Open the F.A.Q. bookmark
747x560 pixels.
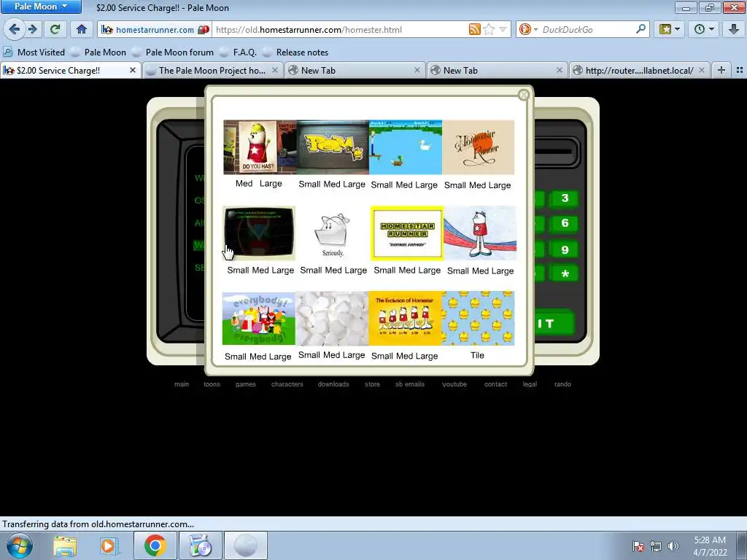(239, 52)
